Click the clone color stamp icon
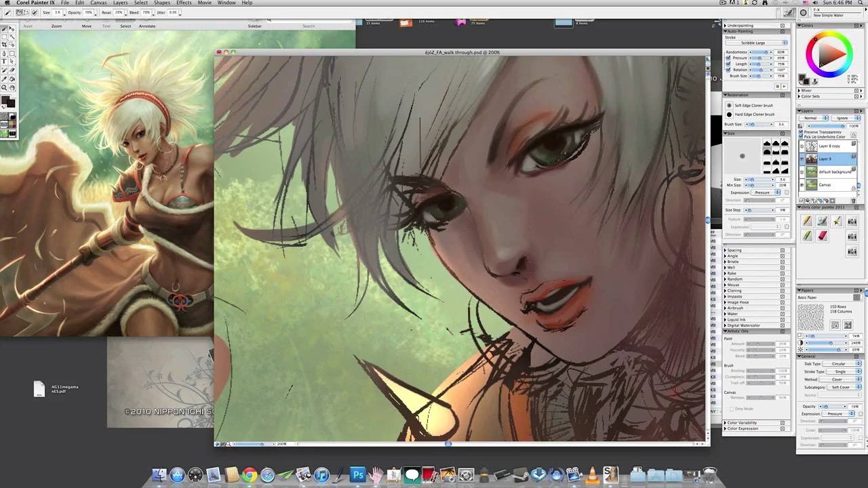The image size is (868, 488). pyautogui.click(x=815, y=81)
